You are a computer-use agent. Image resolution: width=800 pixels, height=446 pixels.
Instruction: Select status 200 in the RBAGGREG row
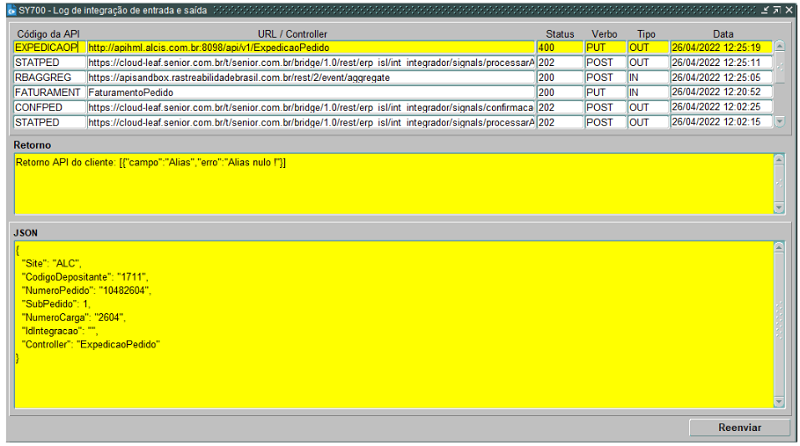[x=560, y=78]
